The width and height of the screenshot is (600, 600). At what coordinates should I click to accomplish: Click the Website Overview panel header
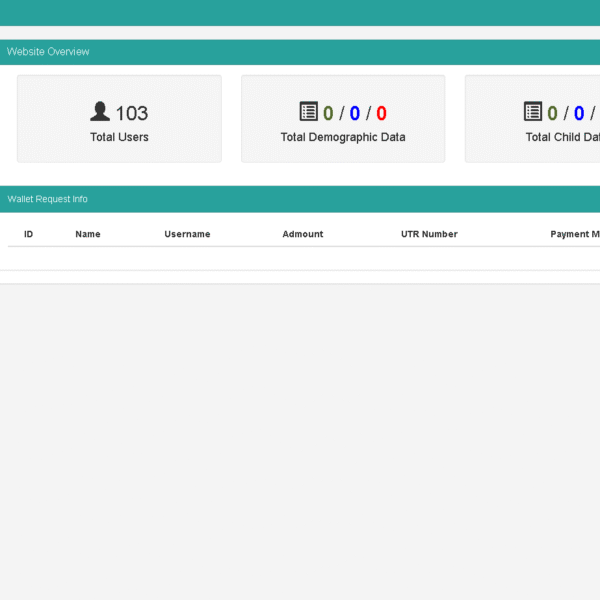tap(48, 52)
